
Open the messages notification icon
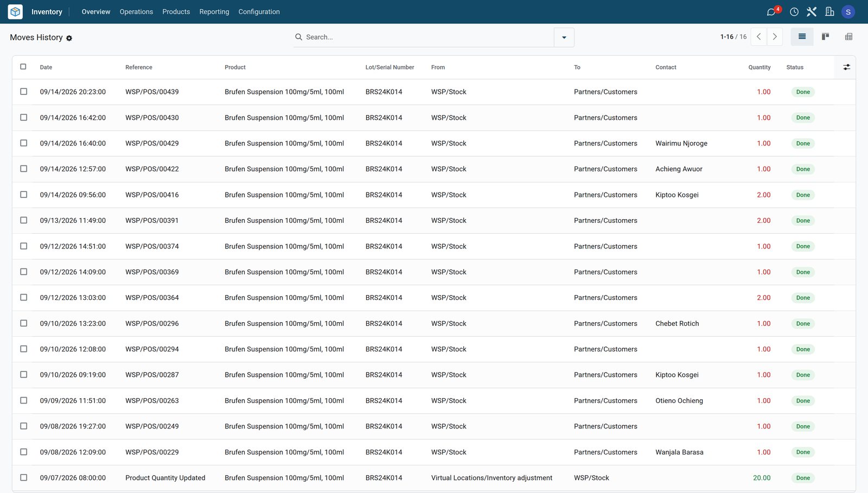pos(771,11)
